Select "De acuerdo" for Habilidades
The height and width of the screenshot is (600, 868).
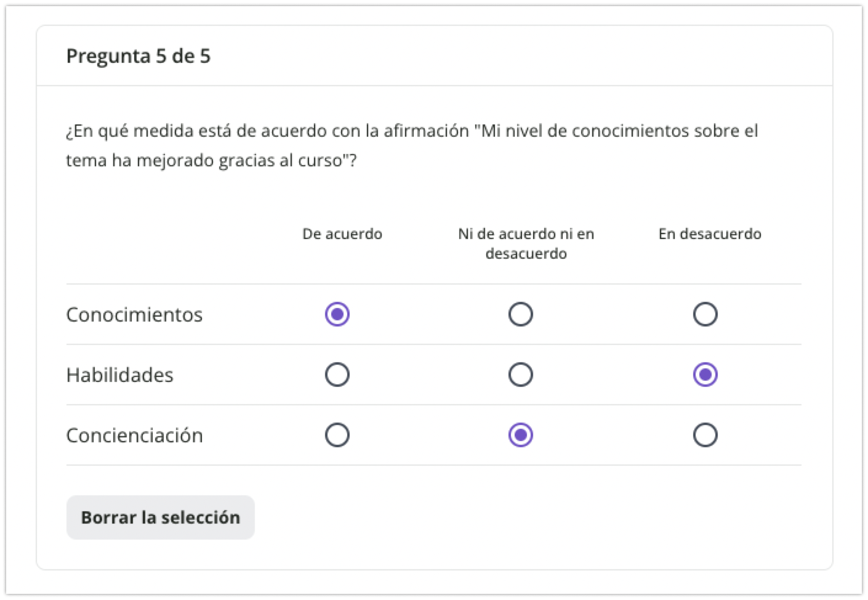[336, 374]
